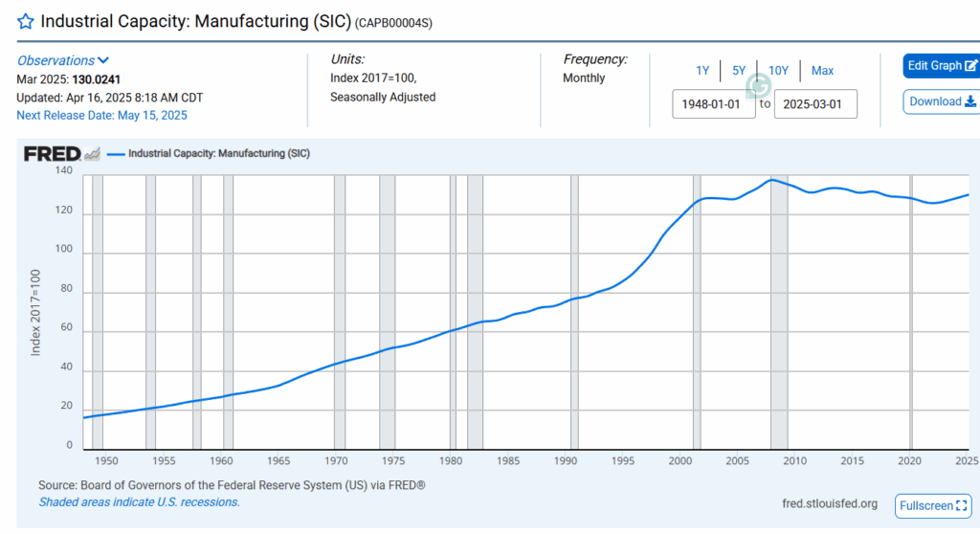Image resolution: width=980 pixels, height=534 pixels.
Task: Click the fred.stlouisfed.org text below the chart
Action: pyautogui.click(x=830, y=504)
